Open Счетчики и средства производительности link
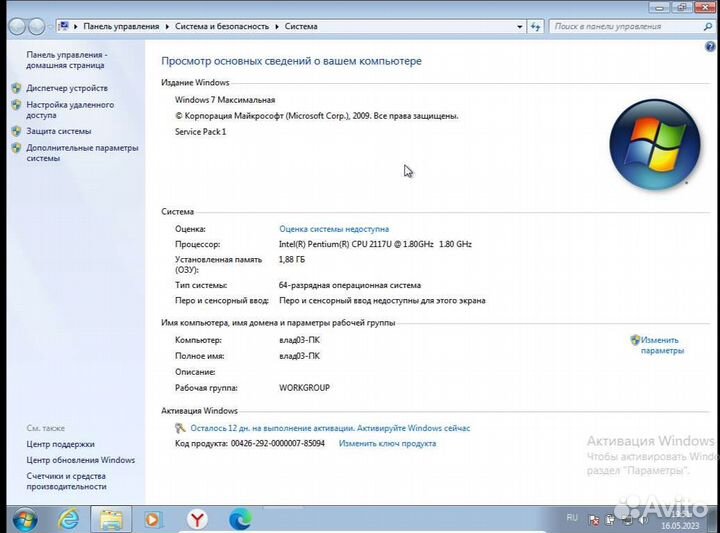720x533 pixels. point(66,481)
